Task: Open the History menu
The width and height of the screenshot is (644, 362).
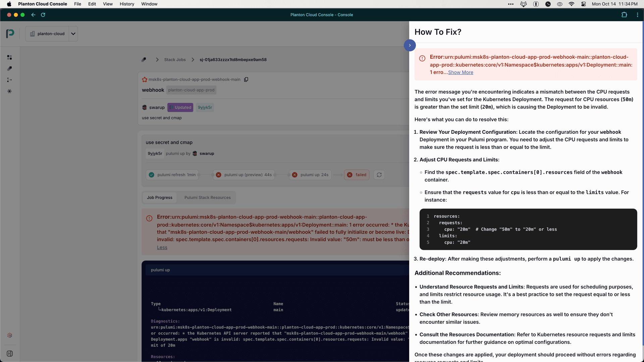Action: (x=127, y=4)
